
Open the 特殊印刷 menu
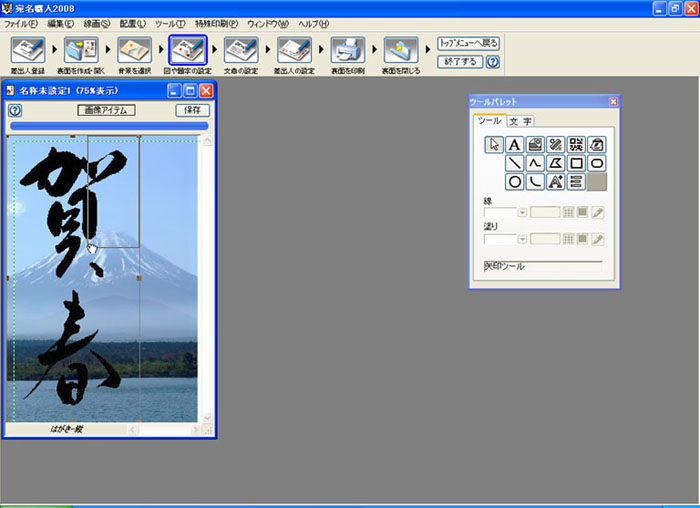(216, 23)
